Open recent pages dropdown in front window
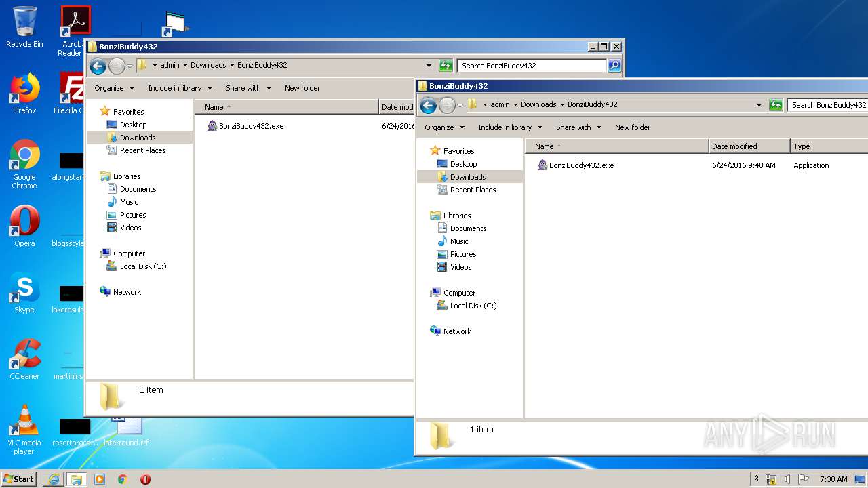Viewport: 868px width, 488px height. click(460, 105)
